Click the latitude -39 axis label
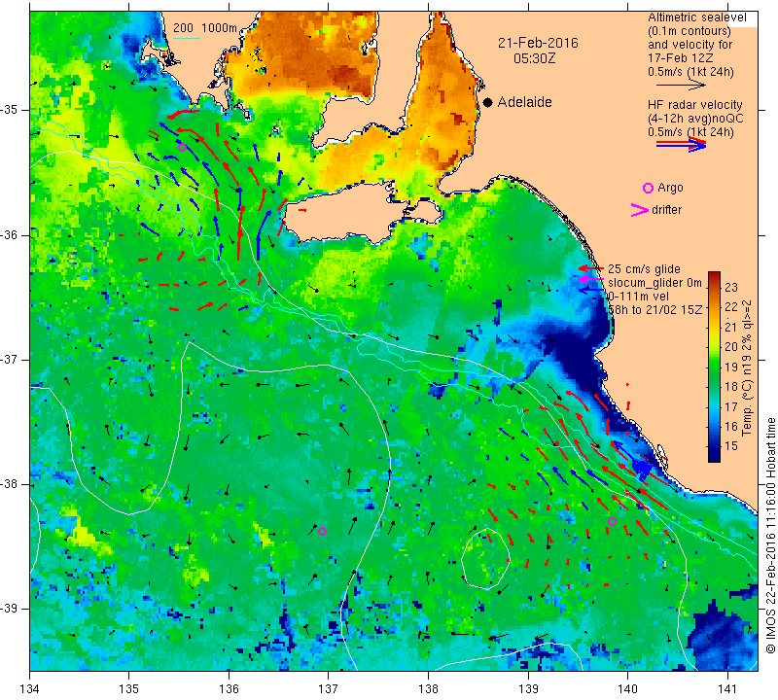This screenshot has width=778, height=700. pyautogui.click(x=10, y=609)
